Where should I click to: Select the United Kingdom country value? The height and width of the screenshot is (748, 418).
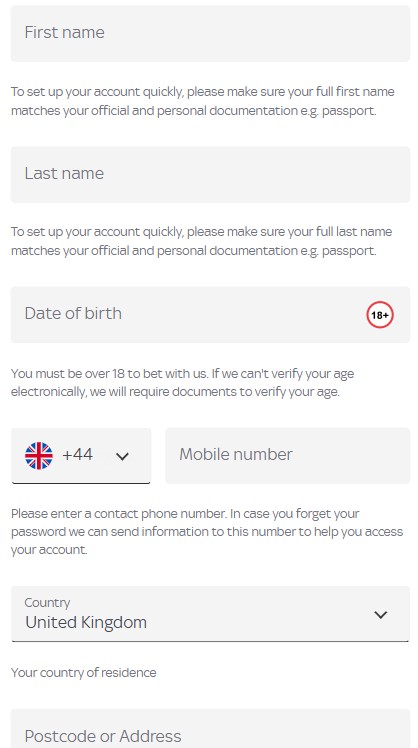(86, 623)
